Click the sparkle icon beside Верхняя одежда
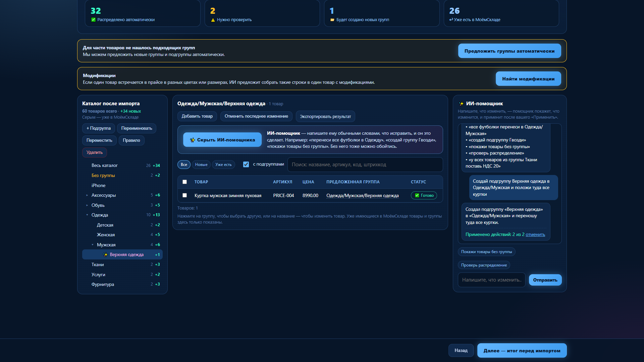Image resolution: width=644 pixels, height=362 pixels. click(x=105, y=255)
